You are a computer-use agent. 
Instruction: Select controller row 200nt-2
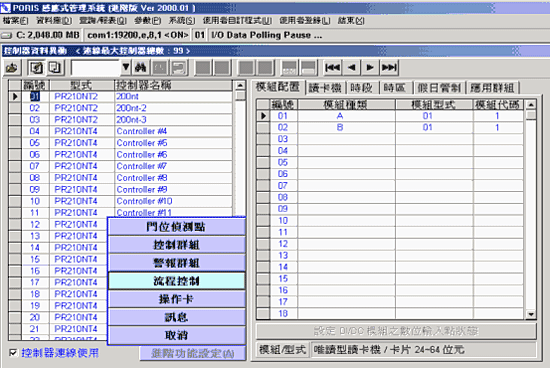coord(120,108)
